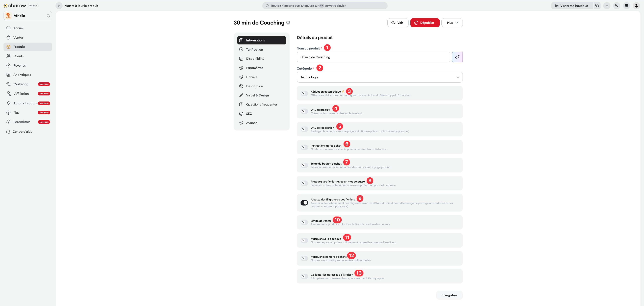The image size is (644, 306).
Task: Click the Nom du produit input field
Action: (x=373, y=57)
